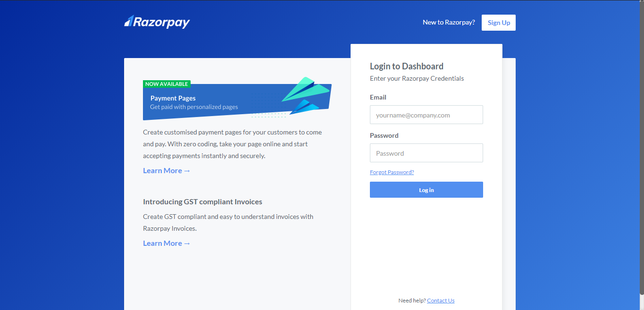
Task: Open the Contact Us link
Action: pos(441,301)
